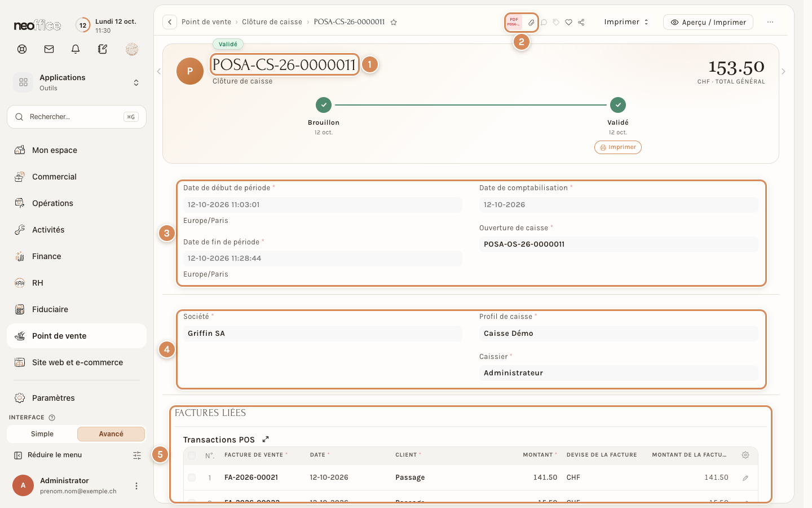Expand Transactions POS table to fullscreen
812x508 pixels.
[266, 439]
